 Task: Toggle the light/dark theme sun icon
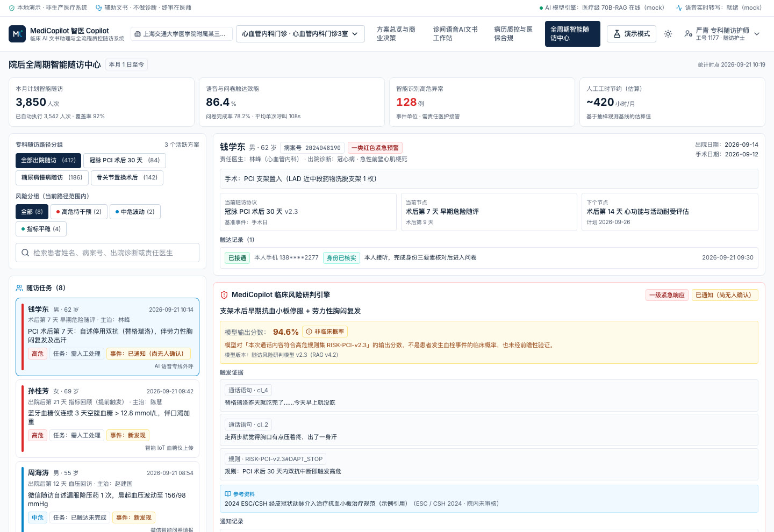coord(668,34)
